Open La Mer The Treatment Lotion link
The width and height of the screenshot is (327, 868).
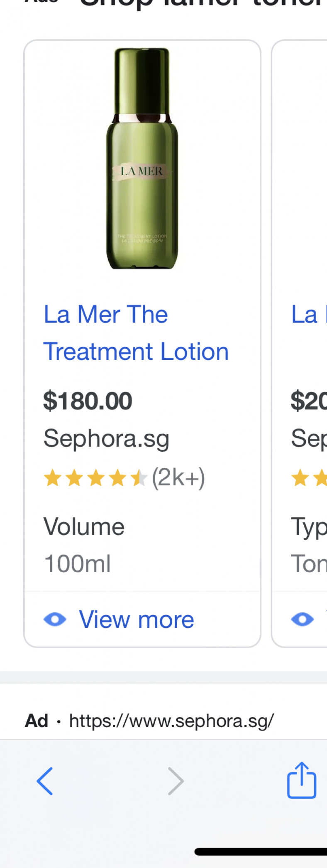point(136,333)
